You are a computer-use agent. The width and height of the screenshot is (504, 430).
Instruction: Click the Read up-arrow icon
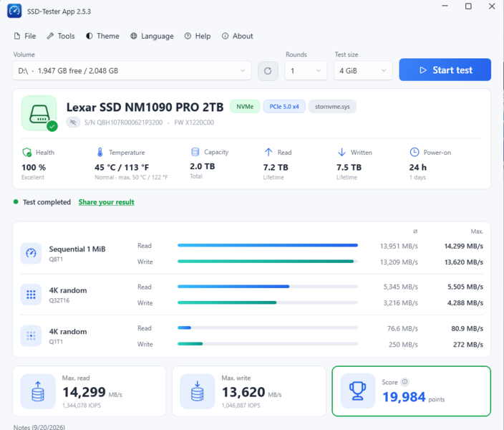(x=268, y=152)
